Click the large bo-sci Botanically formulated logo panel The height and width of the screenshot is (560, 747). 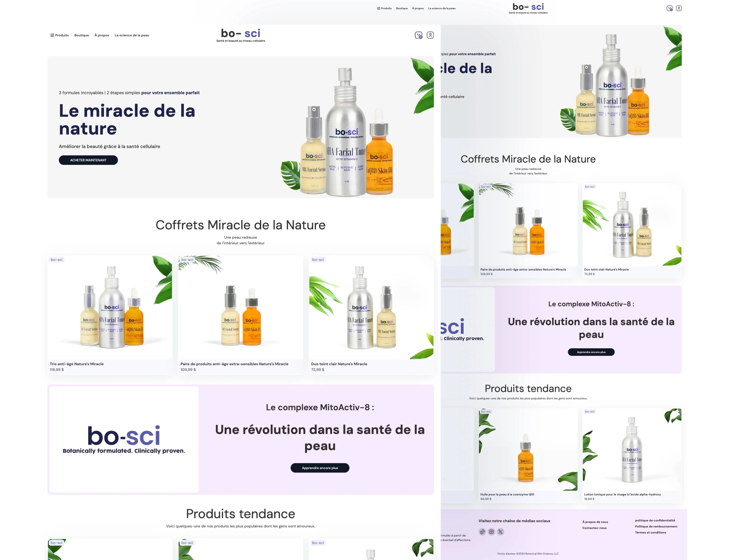tap(124, 439)
